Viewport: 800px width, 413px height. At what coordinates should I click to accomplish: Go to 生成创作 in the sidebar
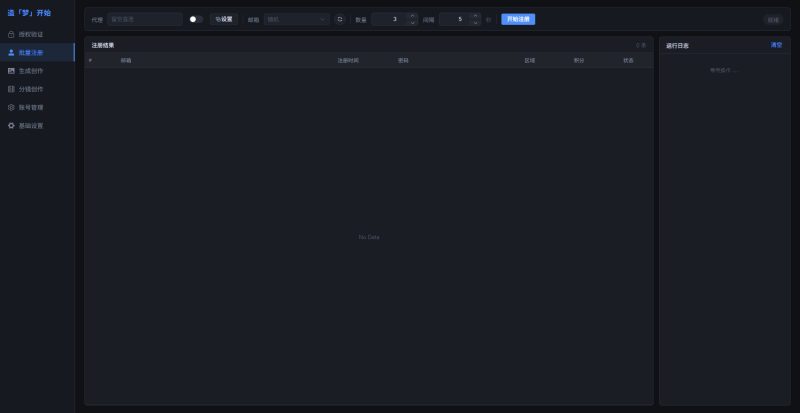pyautogui.click(x=31, y=71)
